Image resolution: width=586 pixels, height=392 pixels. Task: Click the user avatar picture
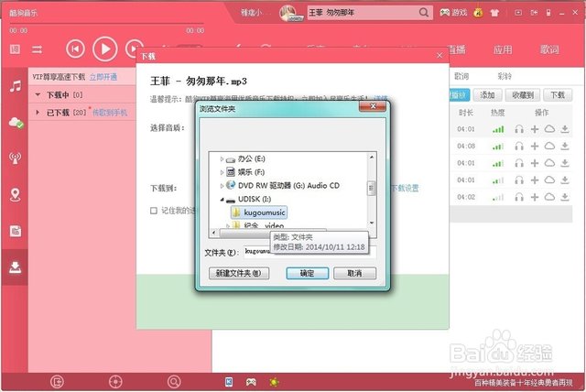(x=288, y=13)
